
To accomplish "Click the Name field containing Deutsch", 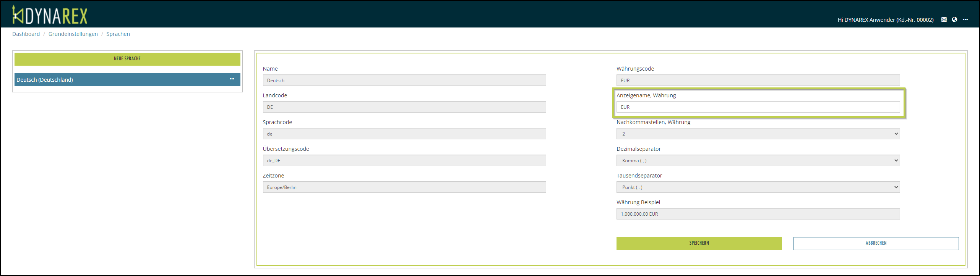I will pos(404,80).
